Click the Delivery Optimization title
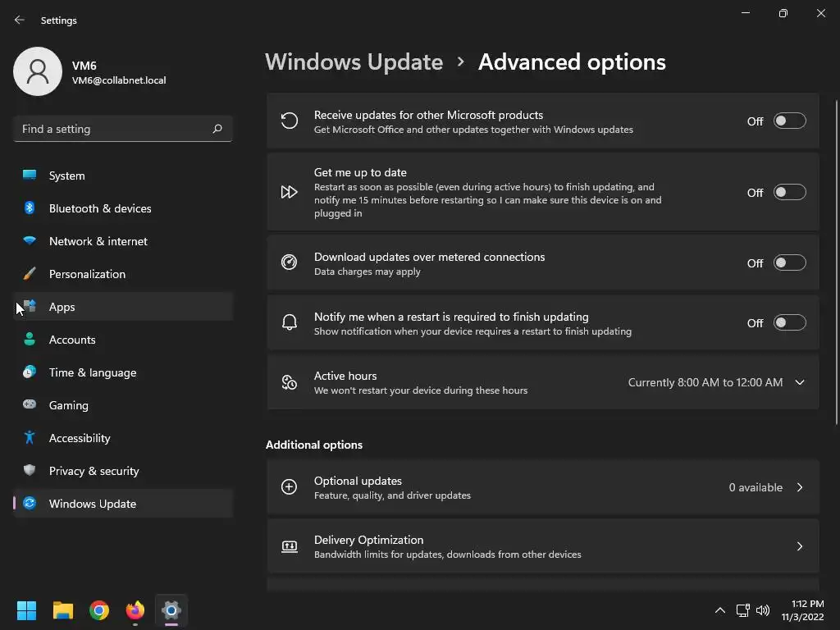This screenshot has height=630, width=840. click(x=368, y=540)
